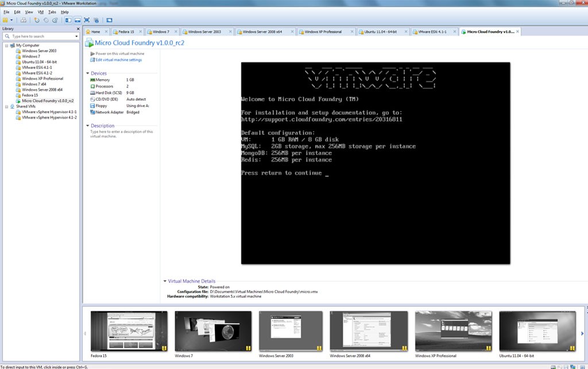Click the CD/DVD (IDE) device icon
This screenshot has width=588, height=369.
(x=92, y=99)
